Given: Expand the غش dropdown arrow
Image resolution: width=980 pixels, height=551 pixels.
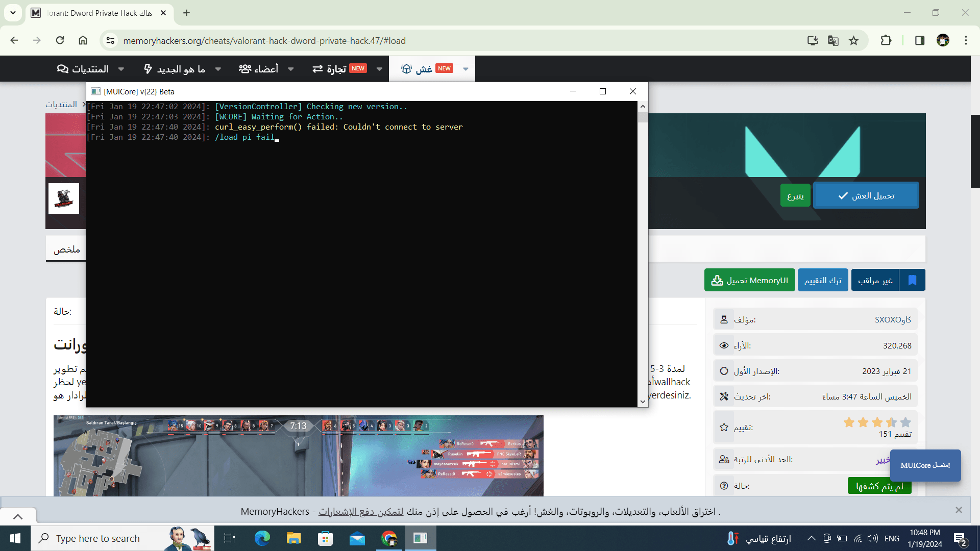Looking at the screenshot, I should tap(465, 69).
